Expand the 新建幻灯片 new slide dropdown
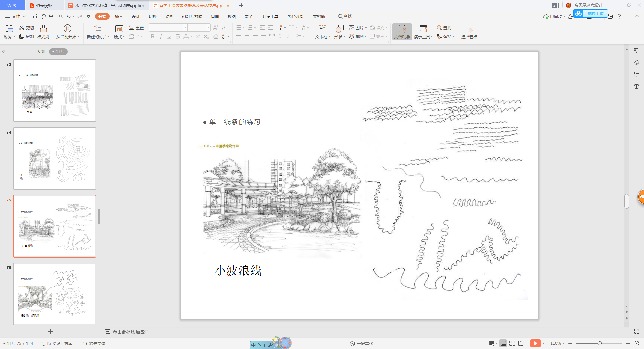The image size is (644, 349). (109, 37)
